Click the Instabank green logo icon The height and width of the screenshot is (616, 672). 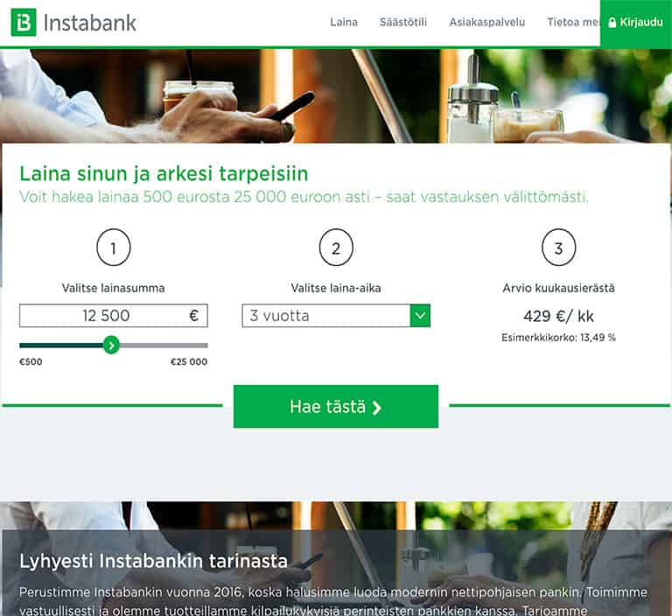pyautogui.click(x=24, y=22)
